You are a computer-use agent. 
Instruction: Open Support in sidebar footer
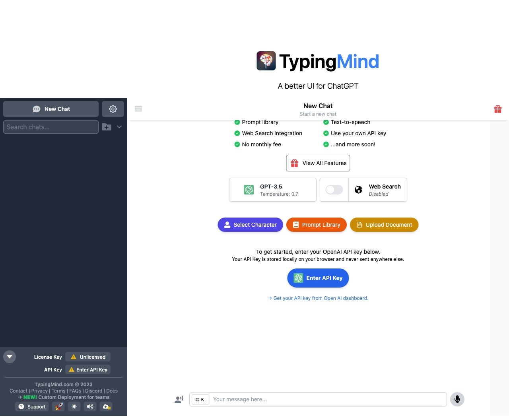point(32,406)
